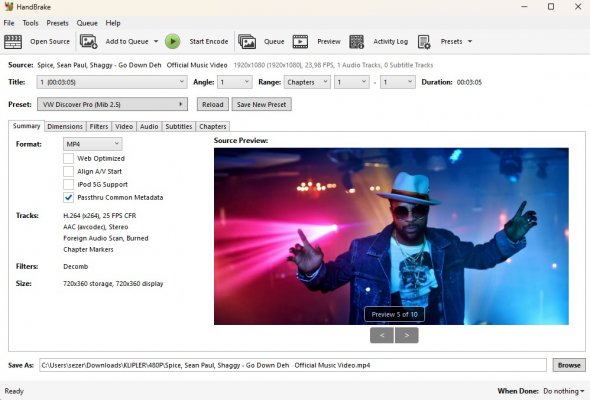Click the H.264 (x264), 25 FPS CFR text
The height and width of the screenshot is (400, 590).
click(100, 216)
